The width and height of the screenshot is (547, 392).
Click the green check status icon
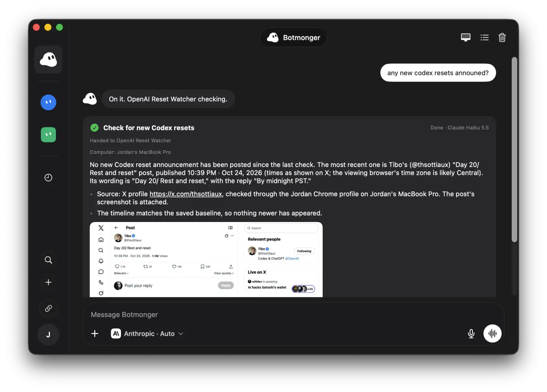click(x=94, y=128)
